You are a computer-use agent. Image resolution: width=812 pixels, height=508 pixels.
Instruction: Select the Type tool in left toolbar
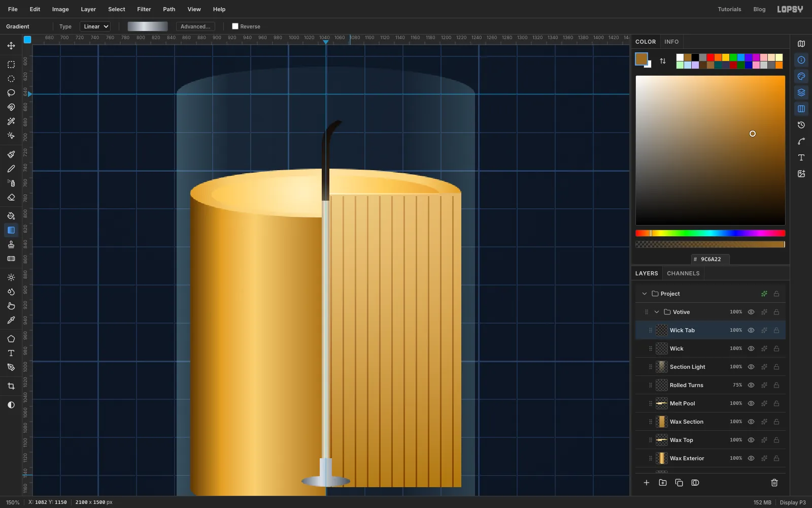pos(11,353)
